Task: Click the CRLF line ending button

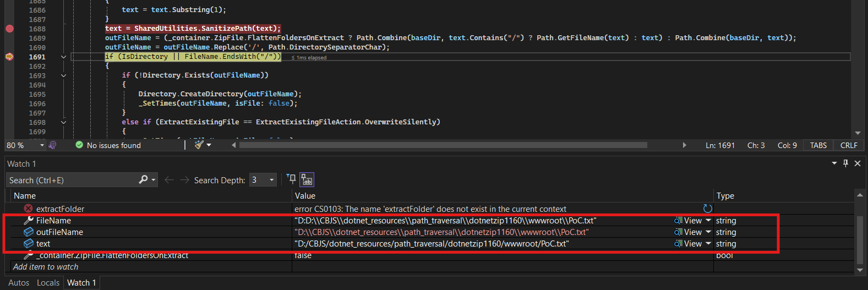Action: tap(849, 145)
